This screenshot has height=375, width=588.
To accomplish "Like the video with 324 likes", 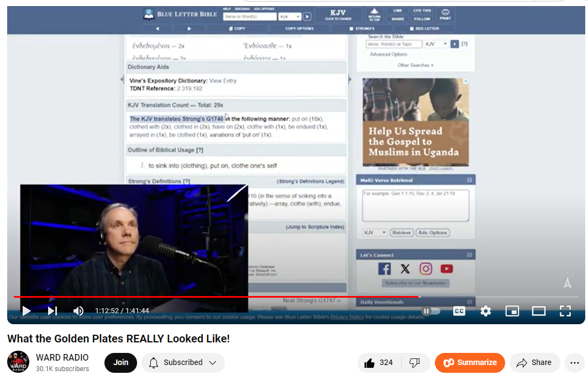I will click(x=379, y=363).
